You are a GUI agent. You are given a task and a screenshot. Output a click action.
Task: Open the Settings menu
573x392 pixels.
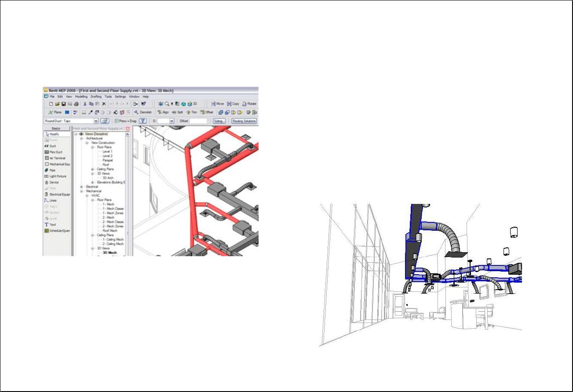coord(120,96)
